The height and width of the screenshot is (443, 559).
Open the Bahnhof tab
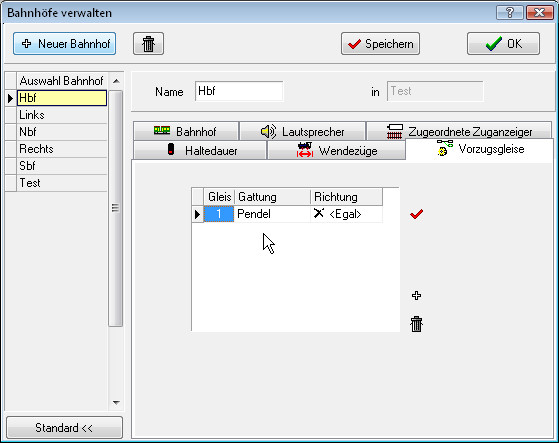coord(185,132)
